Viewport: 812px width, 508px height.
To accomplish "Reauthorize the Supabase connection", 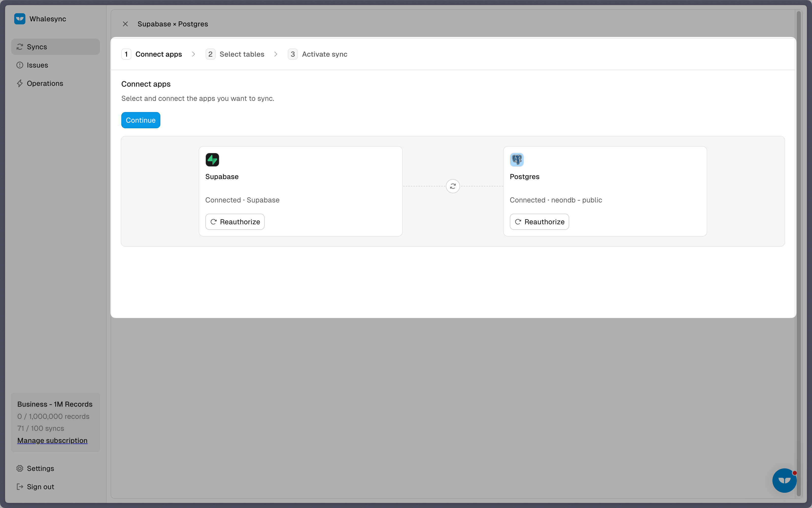I will 235,222.
